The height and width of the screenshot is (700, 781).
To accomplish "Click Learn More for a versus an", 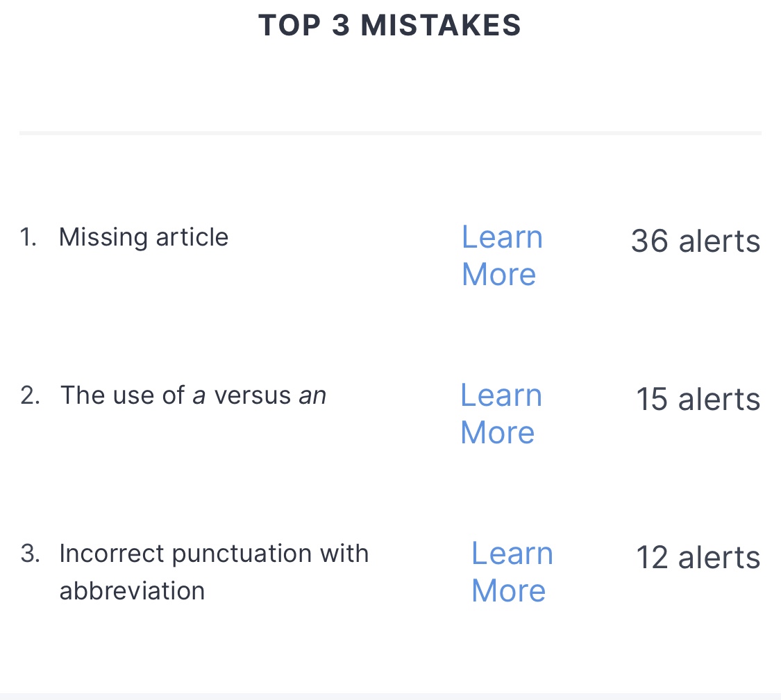I will tap(500, 413).
